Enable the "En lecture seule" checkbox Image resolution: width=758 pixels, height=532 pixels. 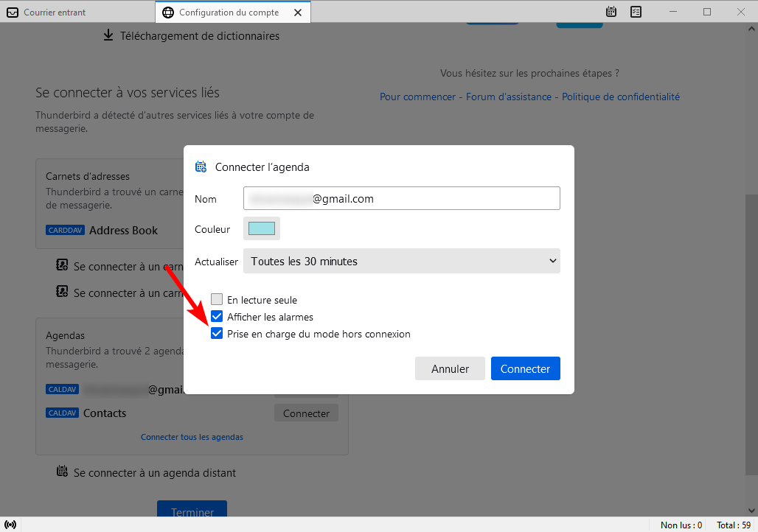217,300
